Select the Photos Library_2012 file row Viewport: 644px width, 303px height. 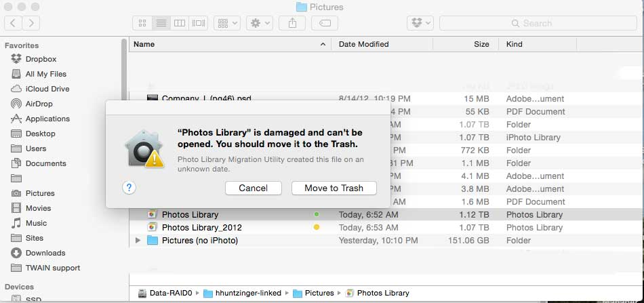point(201,228)
